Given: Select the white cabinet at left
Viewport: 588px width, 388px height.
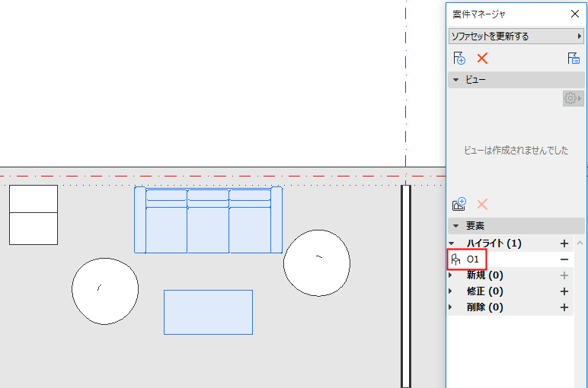Looking at the screenshot, I should [x=34, y=215].
